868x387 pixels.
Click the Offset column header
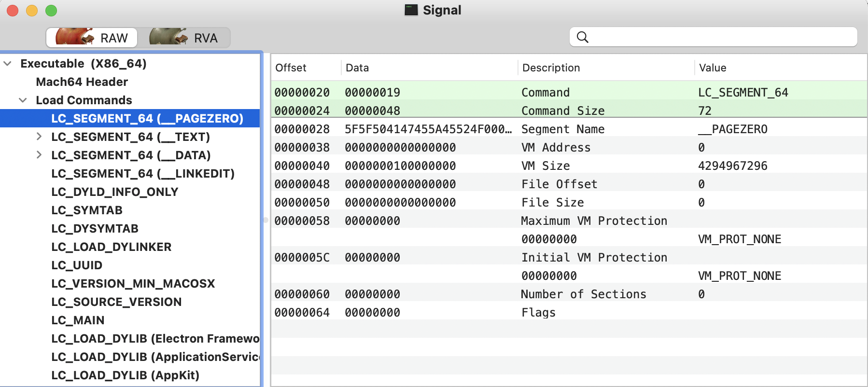tap(291, 68)
